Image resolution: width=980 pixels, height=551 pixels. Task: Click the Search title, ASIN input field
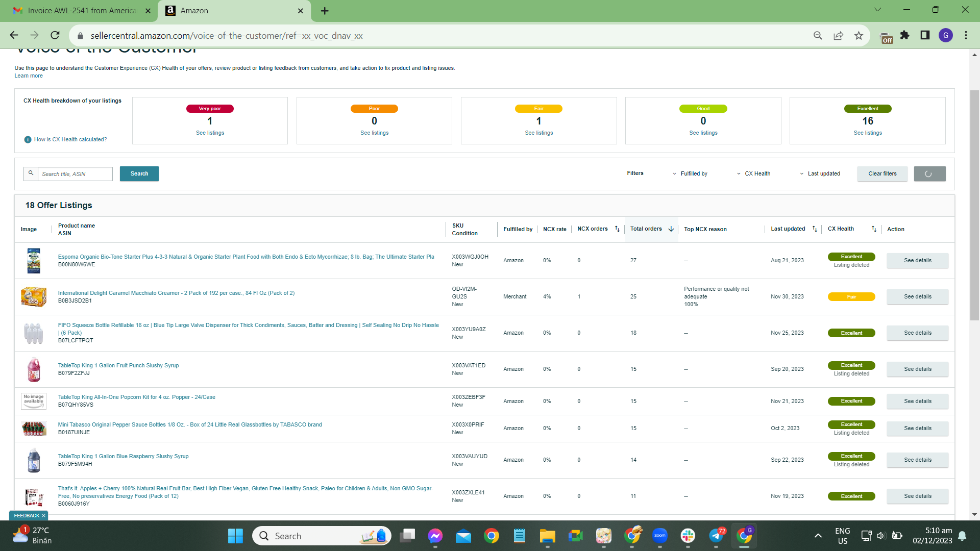(x=75, y=174)
